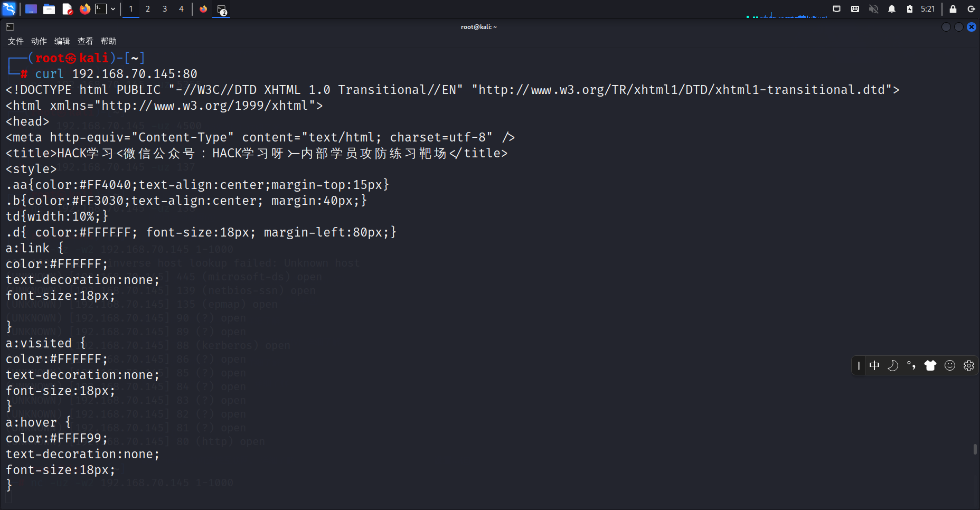This screenshot has height=510, width=980.
Task: Open the 查看 menu in terminal
Action: click(x=85, y=41)
